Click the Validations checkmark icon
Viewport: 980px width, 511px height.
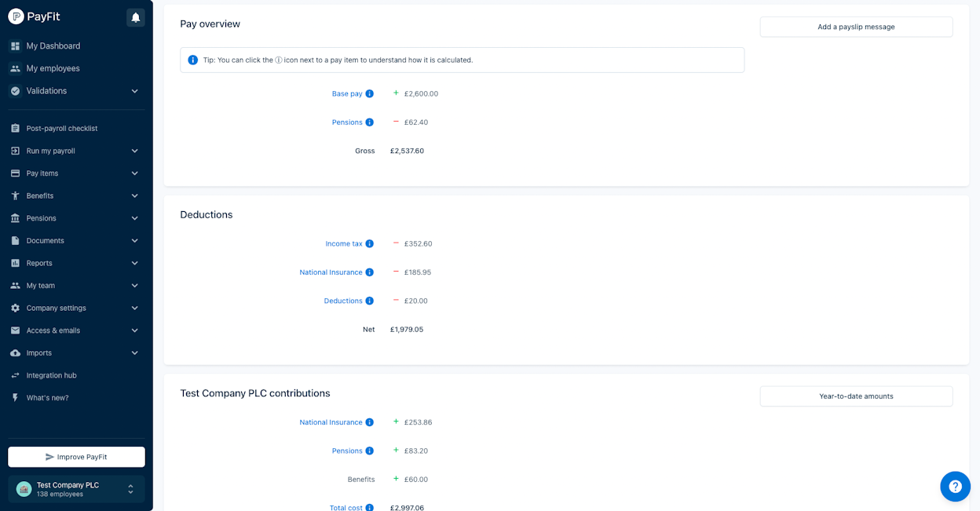click(15, 91)
